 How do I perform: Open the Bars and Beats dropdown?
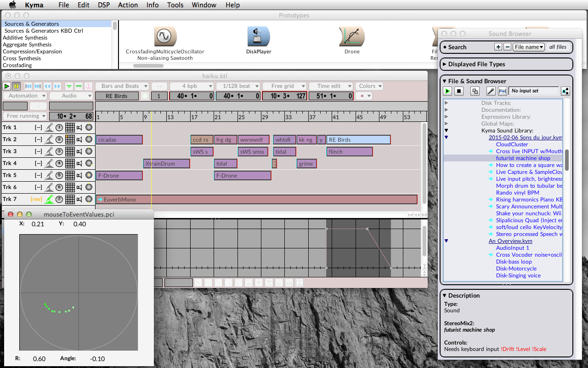click(x=122, y=86)
